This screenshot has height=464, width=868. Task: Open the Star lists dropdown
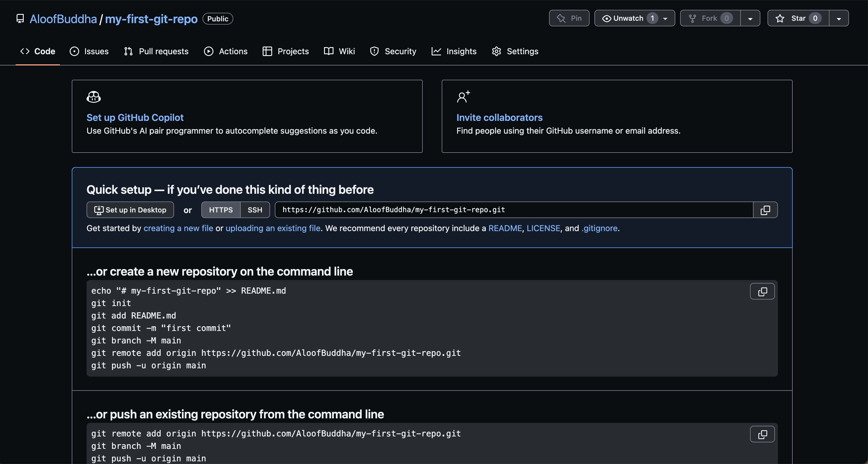click(839, 18)
